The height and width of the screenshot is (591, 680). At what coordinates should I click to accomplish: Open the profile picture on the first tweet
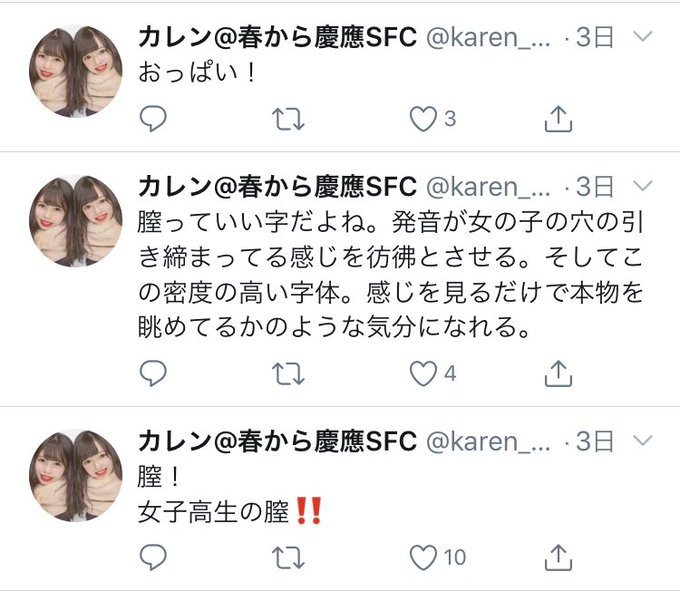pos(75,71)
